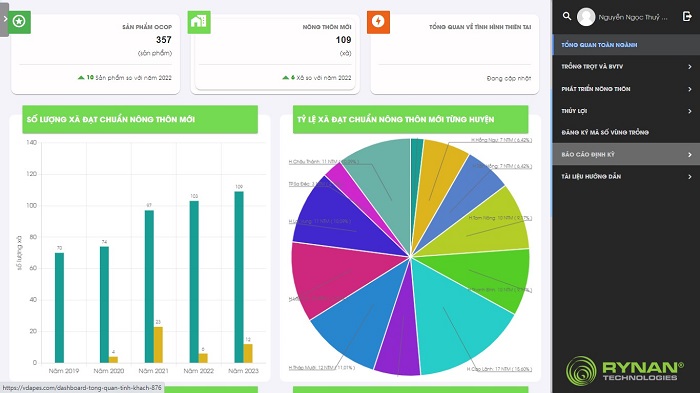Click the Nguyễn Ngọc Thuỷ username
This screenshot has width=700, height=393.
(x=633, y=17)
